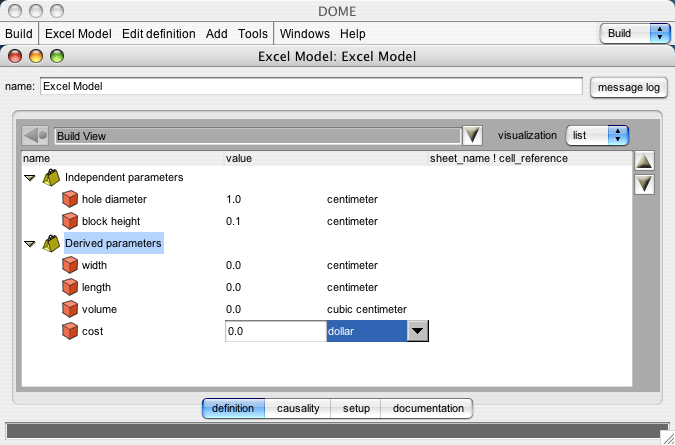Click the centimeter unit of width
The height and width of the screenshot is (445, 675).
(352, 265)
